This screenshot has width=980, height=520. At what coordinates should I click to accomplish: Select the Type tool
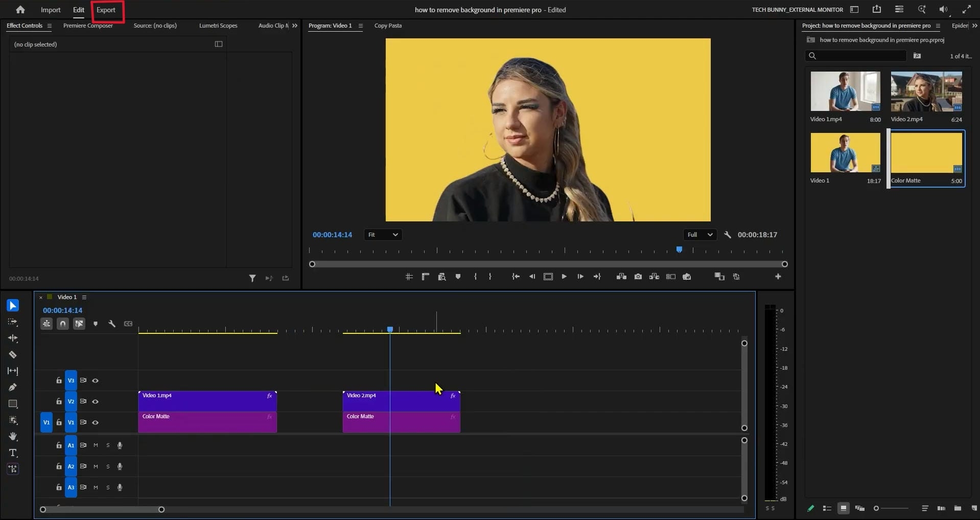point(13,453)
